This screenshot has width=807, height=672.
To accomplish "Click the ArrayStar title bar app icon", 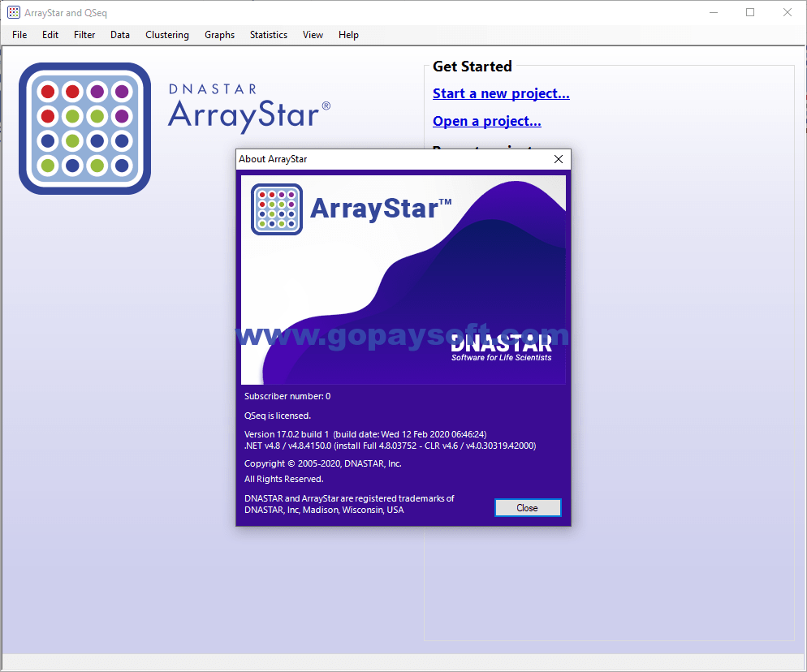I will [x=14, y=12].
